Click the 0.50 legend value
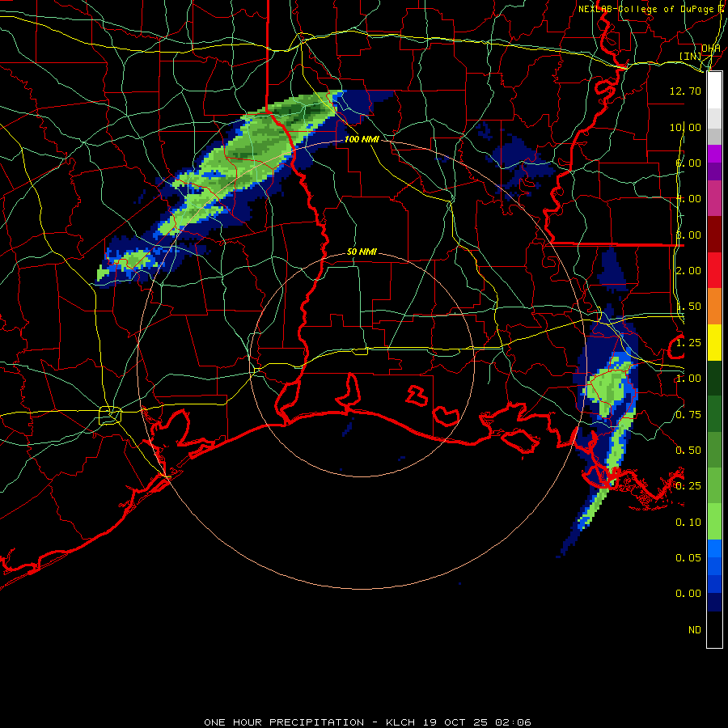This screenshot has height=728, width=728. pyautogui.click(x=688, y=451)
